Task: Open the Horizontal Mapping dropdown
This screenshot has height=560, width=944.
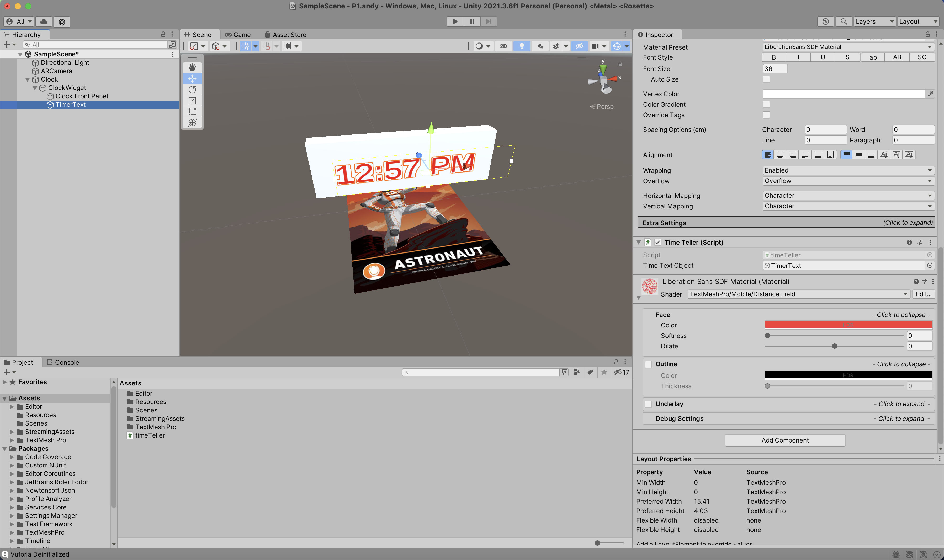Action: [848, 196]
